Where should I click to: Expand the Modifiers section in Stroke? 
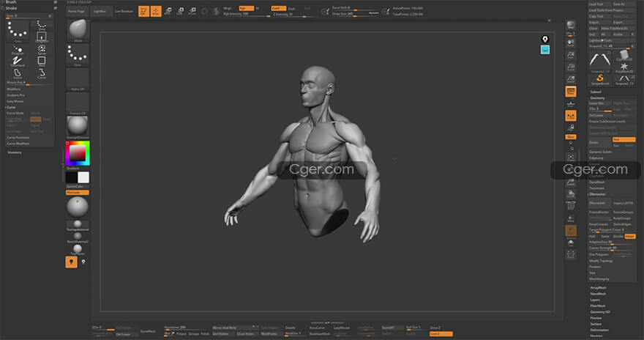(14, 89)
